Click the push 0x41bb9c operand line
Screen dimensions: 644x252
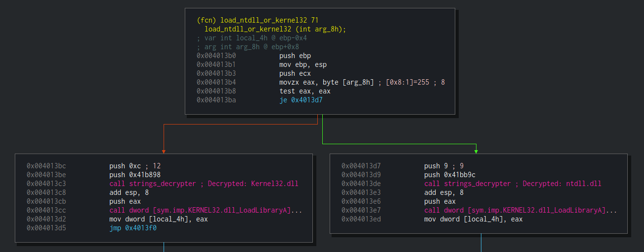tap(449, 175)
